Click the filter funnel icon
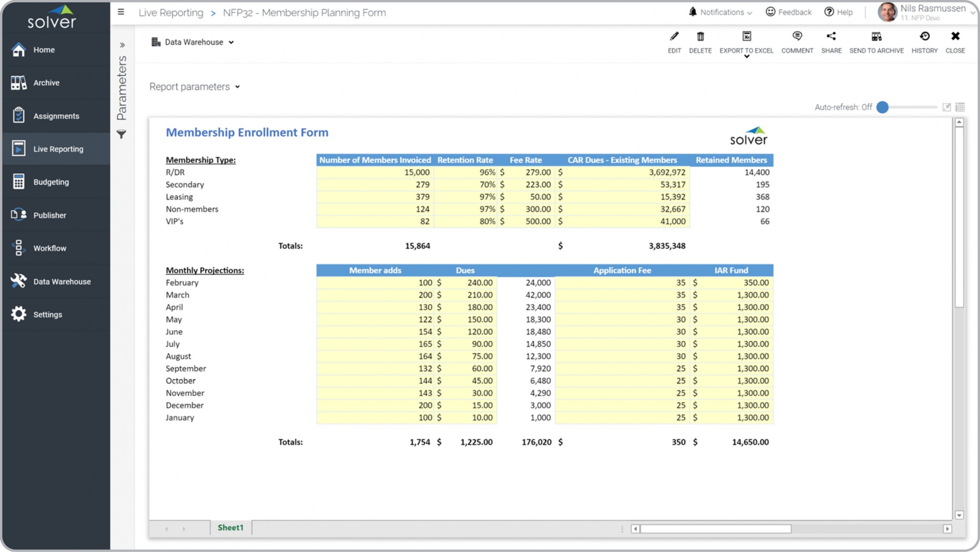980x552 pixels. pyautogui.click(x=121, y=134)
